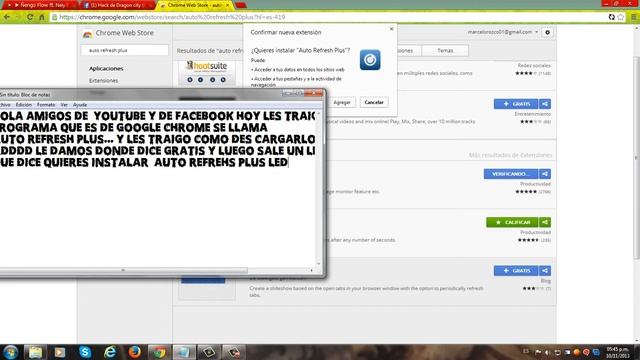
Task: Click the Web Store settings gear icon
Action: click(x=547, y=32)
